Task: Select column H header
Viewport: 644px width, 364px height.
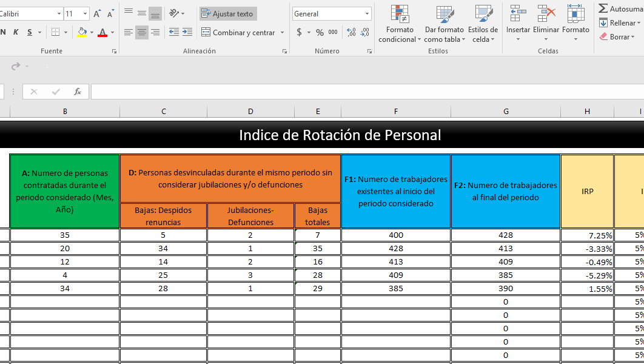Action: (x=588, y=112)
